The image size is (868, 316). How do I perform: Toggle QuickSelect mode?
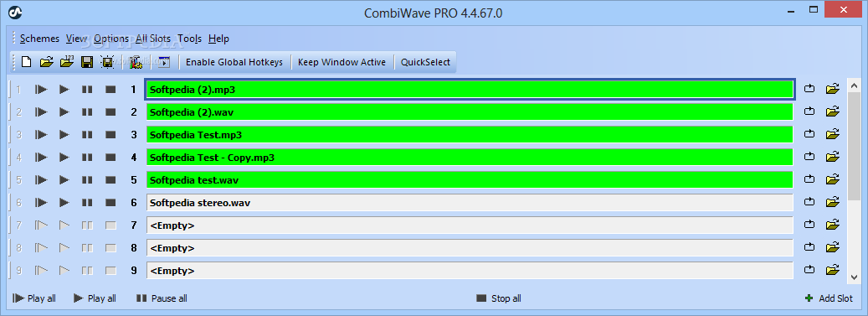click(425, 62)
